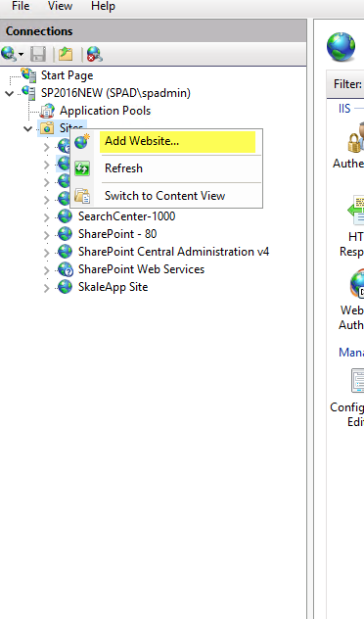Expand the SharePoint - 80 site
364x619 pixels.
(x=47, y=235)
